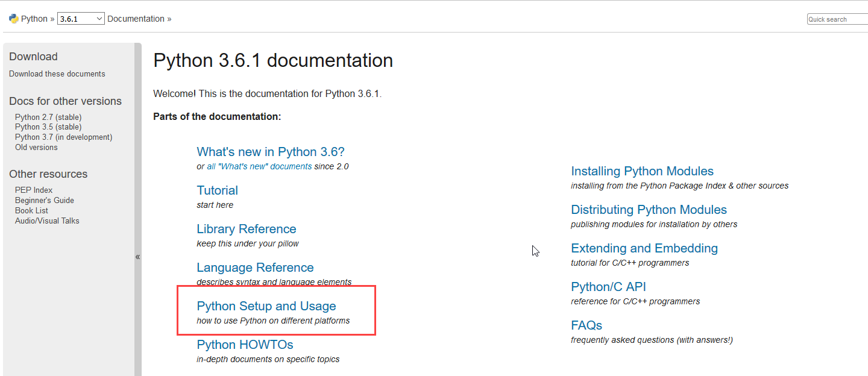Viewport: 868px width, 376px height.
Task: Open Installing Python Modules page
Action: (x=642, y=171)
